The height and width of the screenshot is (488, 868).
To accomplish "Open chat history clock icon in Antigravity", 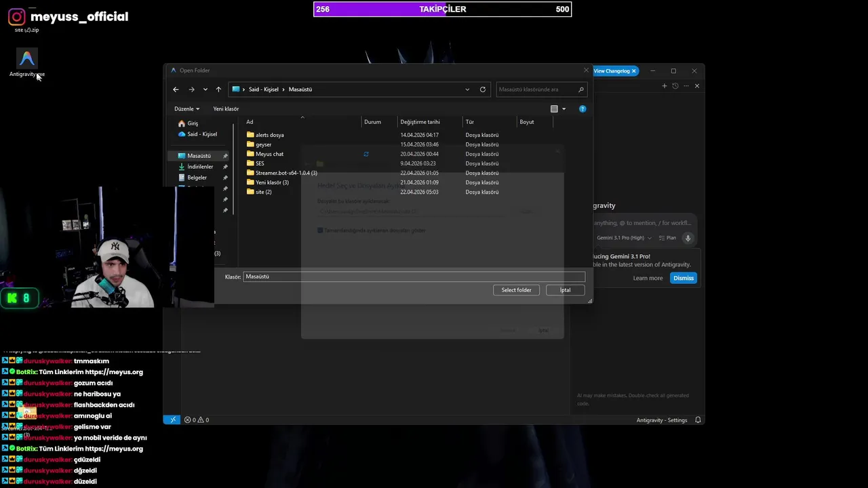I will pyautogui.click(x=675, y=86).
